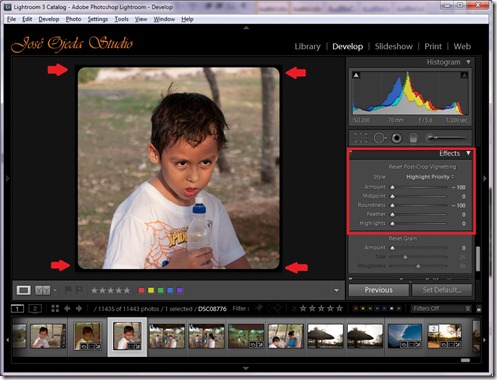This screenshot has width=497, height=380.
Task: Adjust vignetting Midpoint slider
Action: 392,196
